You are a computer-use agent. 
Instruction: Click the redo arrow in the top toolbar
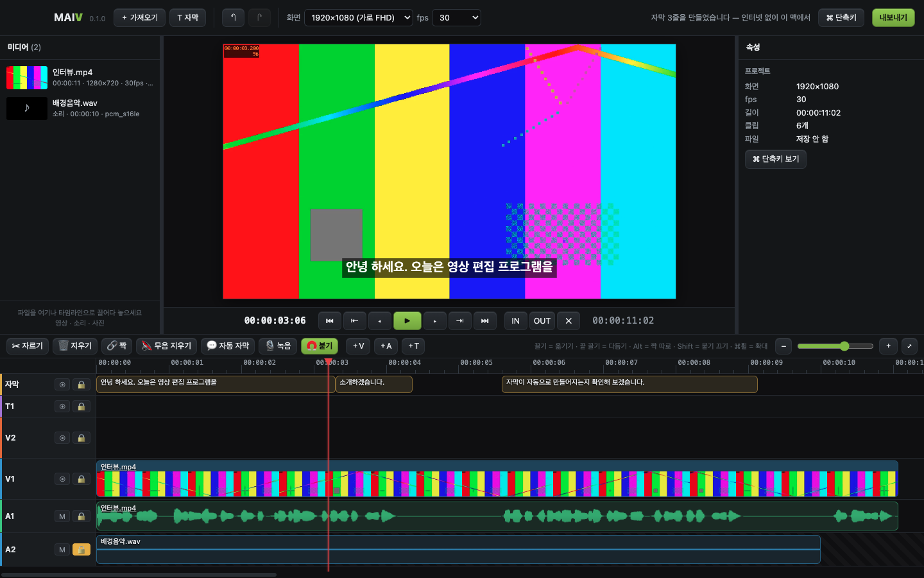(x=259, y=18)
